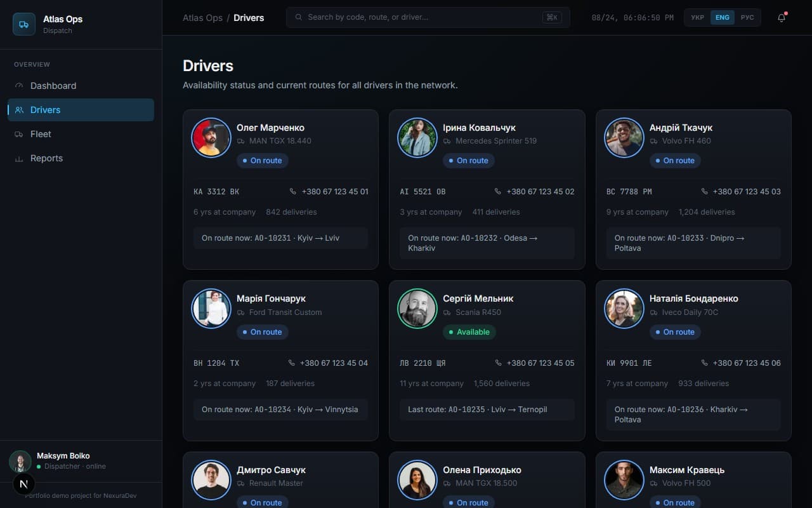Image resolution: width=812 pixels, height=508 pixels.
Task: Click the round N logo badge
Action: tap(24, 484)
